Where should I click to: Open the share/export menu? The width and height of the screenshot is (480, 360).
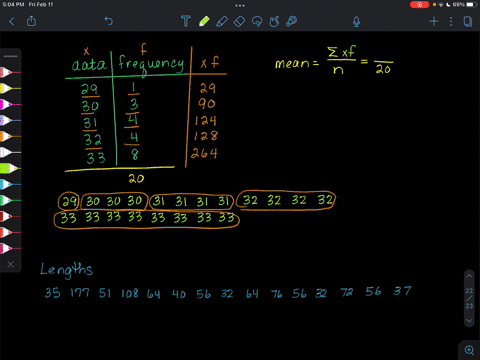pyautogui.click(x=31, y=21)
